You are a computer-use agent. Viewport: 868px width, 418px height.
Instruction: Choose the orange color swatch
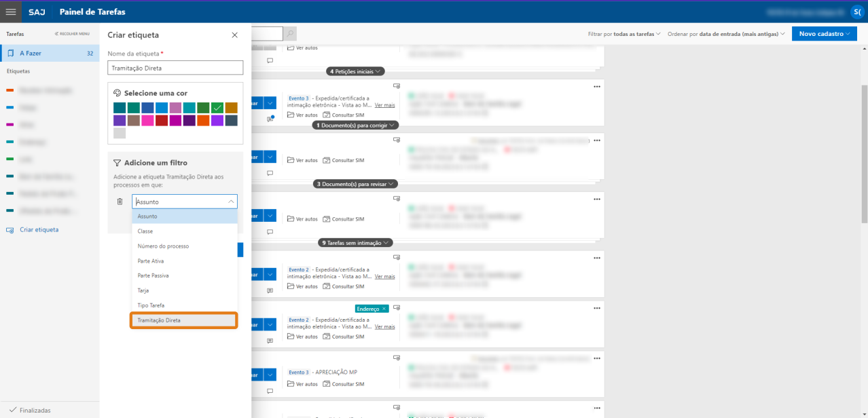pos(203,120)
